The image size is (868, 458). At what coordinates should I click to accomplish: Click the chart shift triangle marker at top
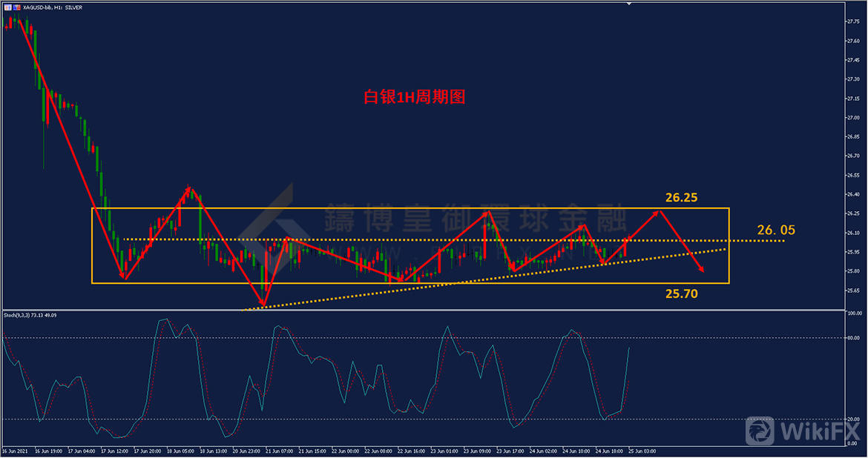[x=631, y=4]
